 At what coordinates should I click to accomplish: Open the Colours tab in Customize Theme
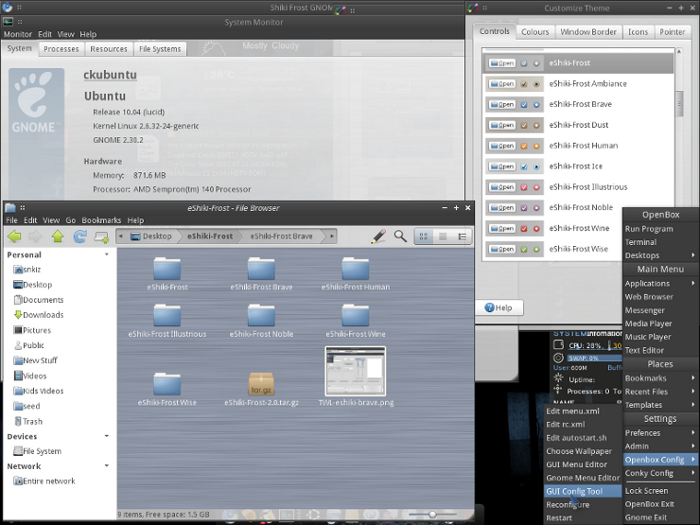[535, 32]
